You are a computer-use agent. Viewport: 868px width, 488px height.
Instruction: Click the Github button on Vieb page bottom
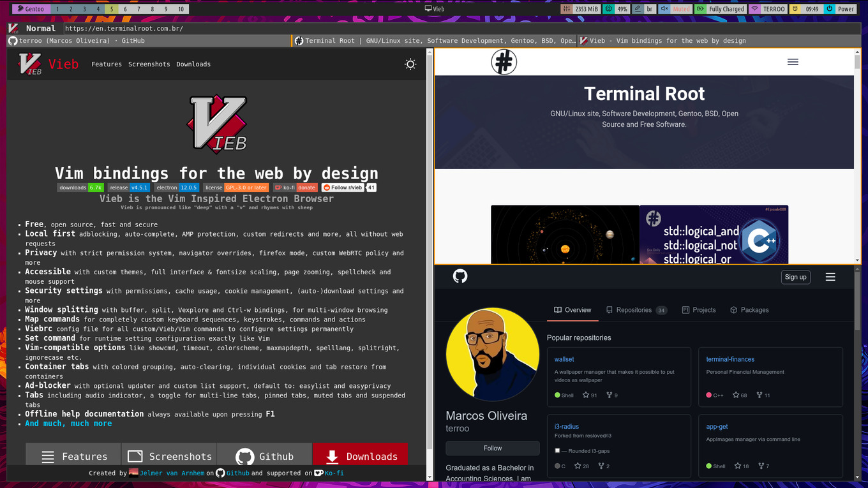click(265, 455)
